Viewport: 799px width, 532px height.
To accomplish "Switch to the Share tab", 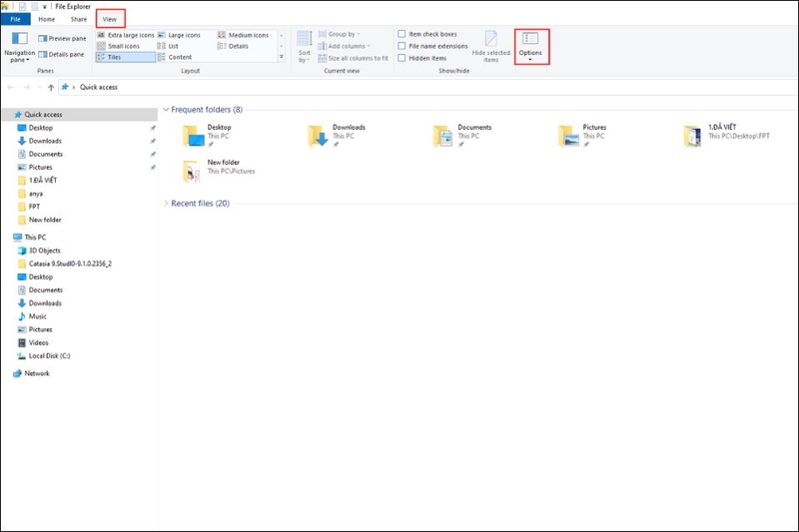I will coord(79,19).
